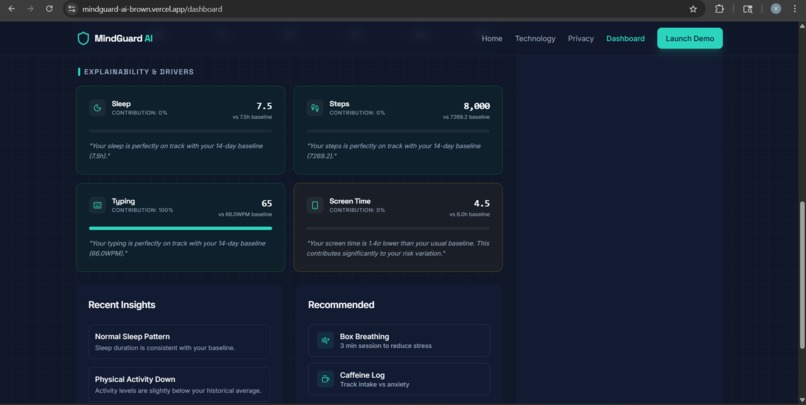Screen dimensions: 806x405
Task: Bookmark page with the star icon
Action: pos(693,9)
